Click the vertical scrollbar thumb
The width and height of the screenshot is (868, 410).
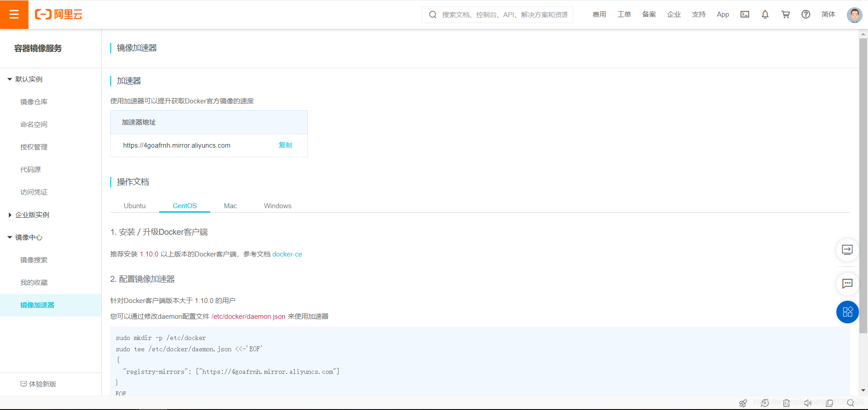point(863,185)
